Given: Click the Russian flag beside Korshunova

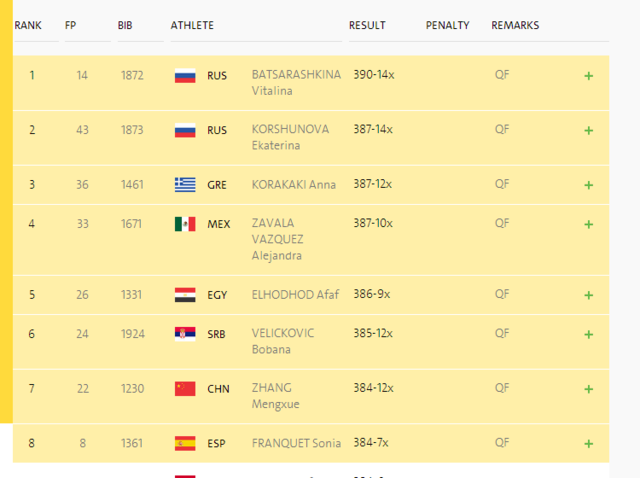Looking at the screenshot, I should click(185, 130).
